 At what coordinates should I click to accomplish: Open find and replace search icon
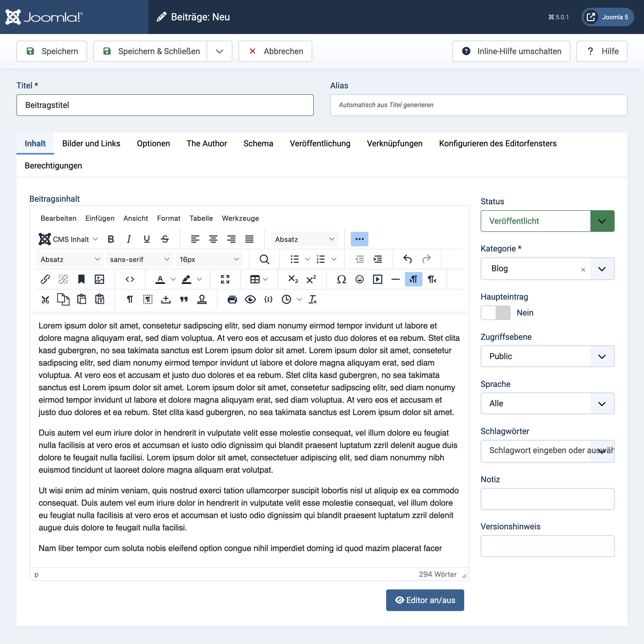264,259
